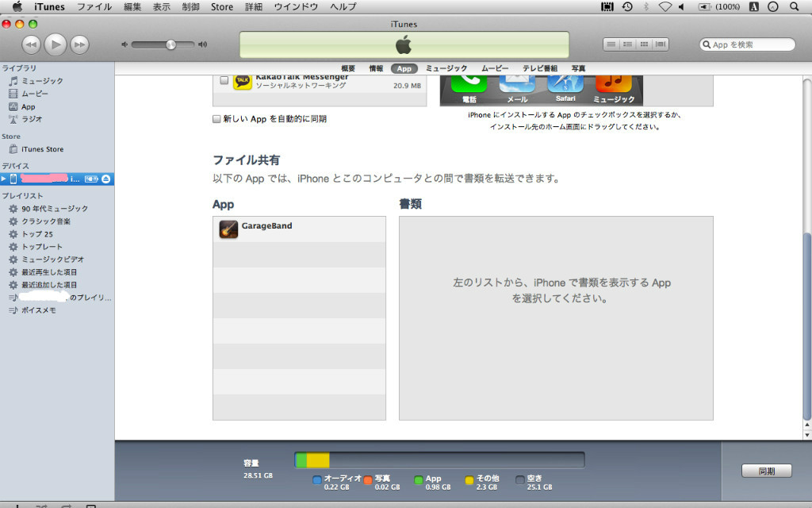Click the scrollbar down arrow
812x508 pixels.
pyautogui.click(x=806, y=435)
